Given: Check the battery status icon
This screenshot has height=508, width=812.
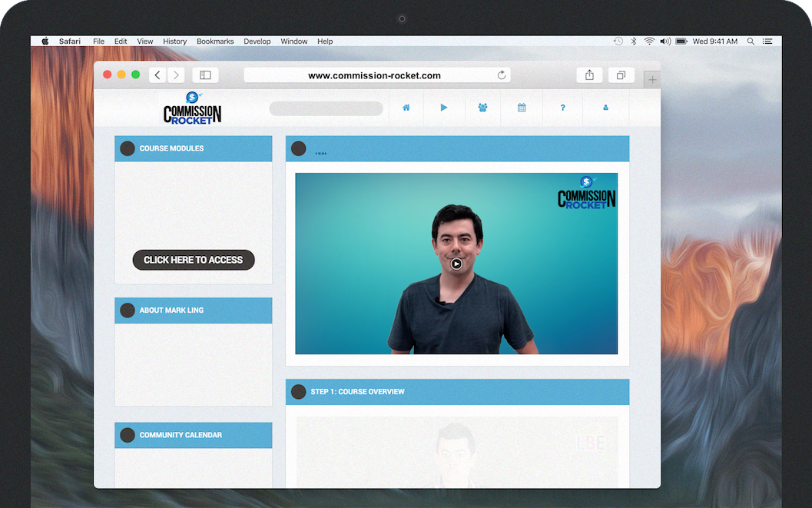Looking at the screenshot, I should click(x=681, y=42).
